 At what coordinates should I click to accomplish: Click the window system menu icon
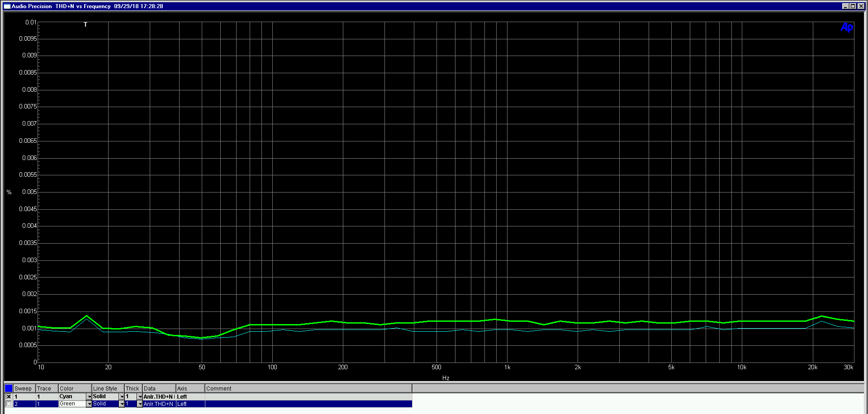click(7, 6)
